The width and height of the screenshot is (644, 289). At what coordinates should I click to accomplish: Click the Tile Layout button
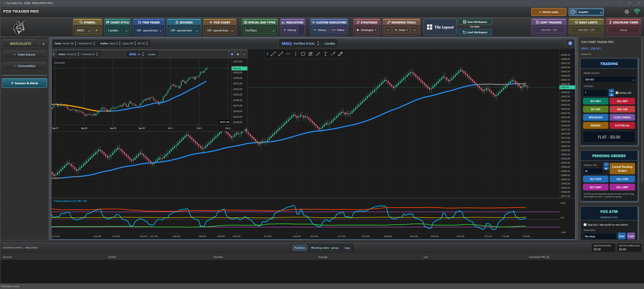click(440, 27)
